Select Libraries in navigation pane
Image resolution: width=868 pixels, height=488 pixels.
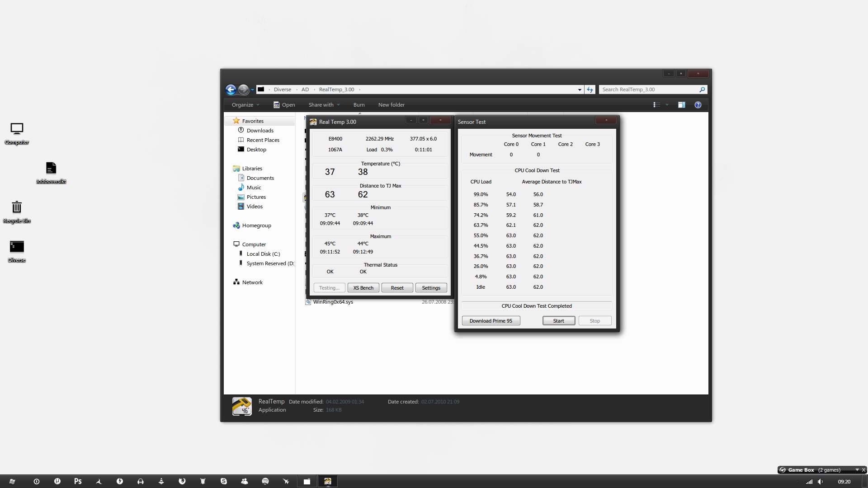coord(252,169)
